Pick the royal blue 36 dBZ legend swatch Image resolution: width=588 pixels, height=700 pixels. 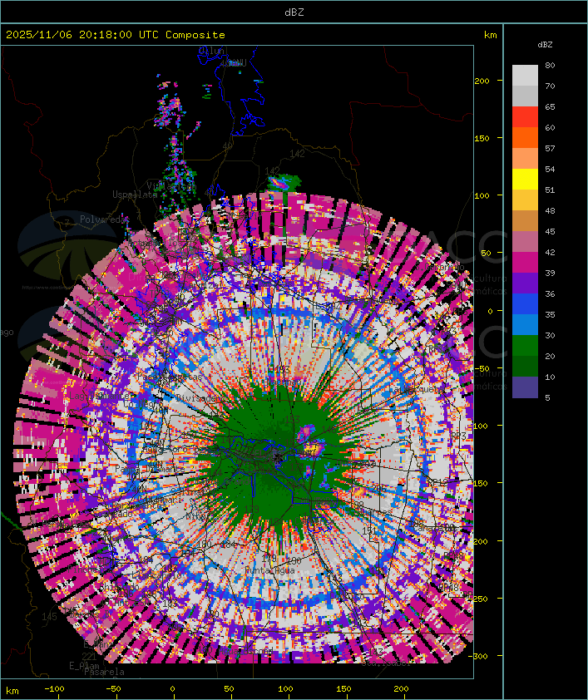(x=525, y=304)
